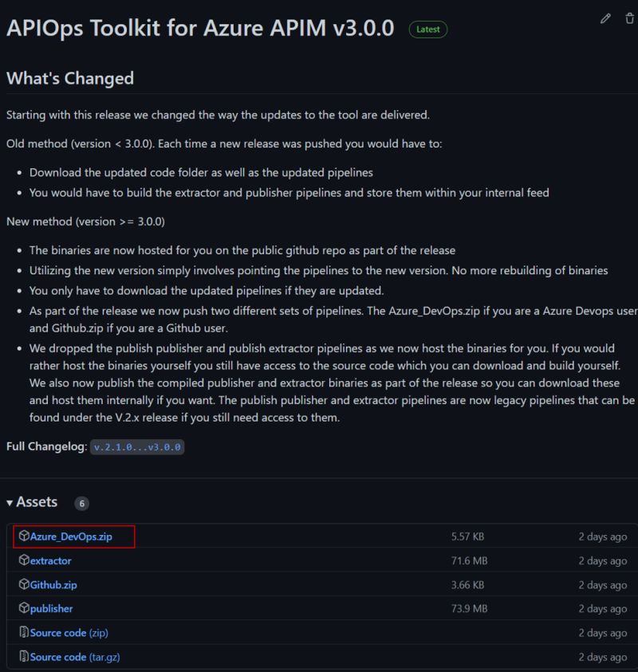Click the asset count badge showing 6
638x672 pixels.
pos(81,502)
